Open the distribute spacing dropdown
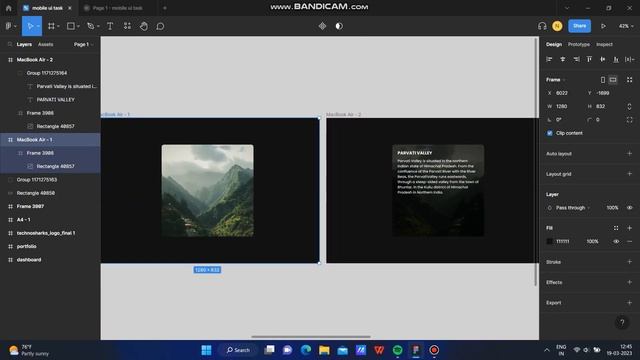The image size is (640, 360). pos(630,60)
